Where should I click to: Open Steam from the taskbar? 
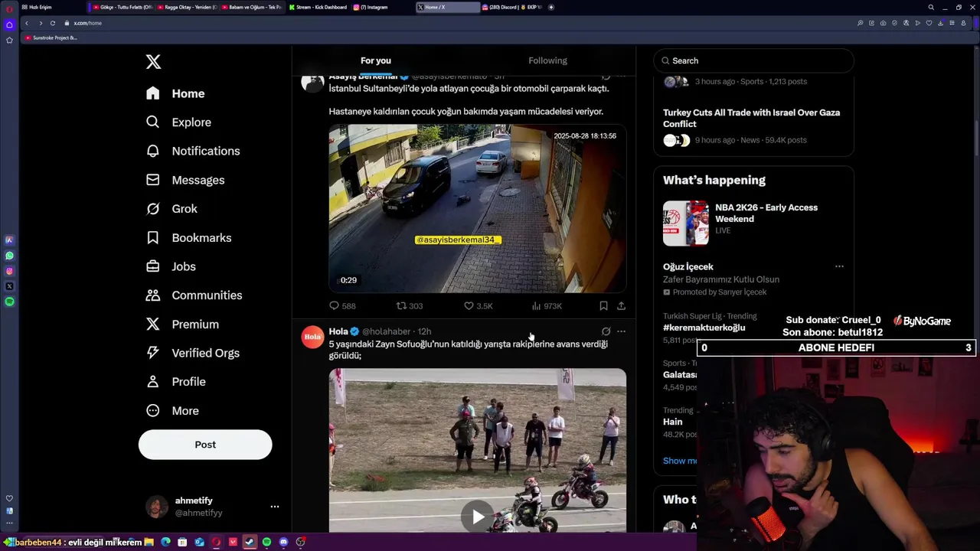[x=250, y=542]
